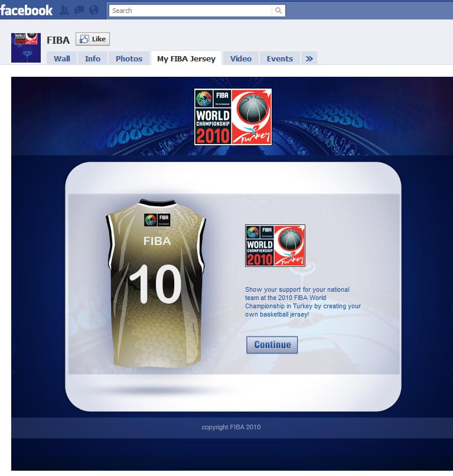Like the FIBA page

click(x=93, y=39)
